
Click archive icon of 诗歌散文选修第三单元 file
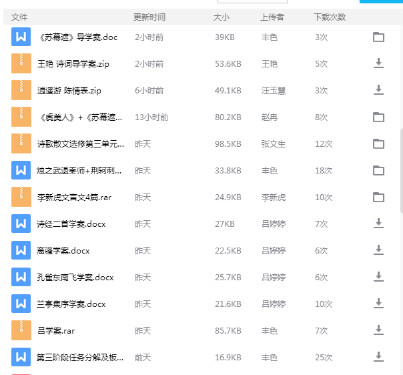tap(21, 143)
